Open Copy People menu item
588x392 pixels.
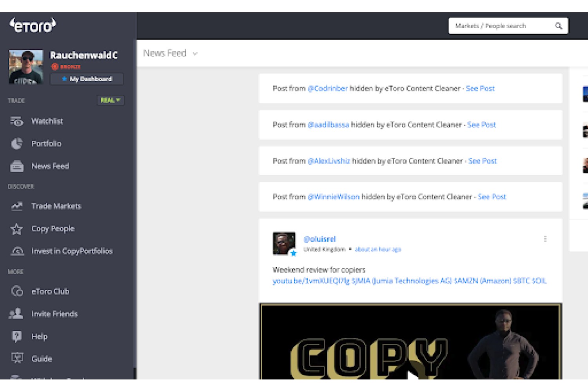click(x=53, y=229)
